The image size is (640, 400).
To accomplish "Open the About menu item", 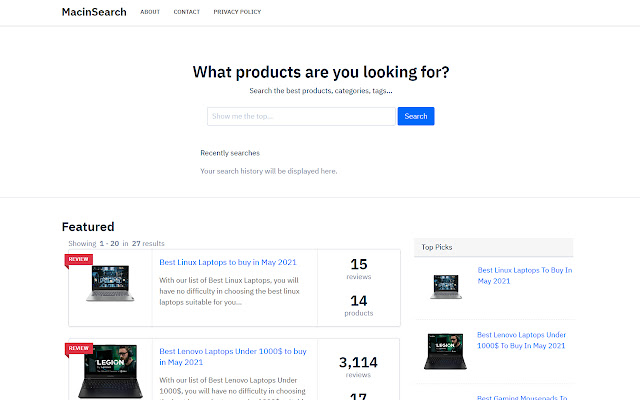I will pyautogui.click(x=150, y=12).
